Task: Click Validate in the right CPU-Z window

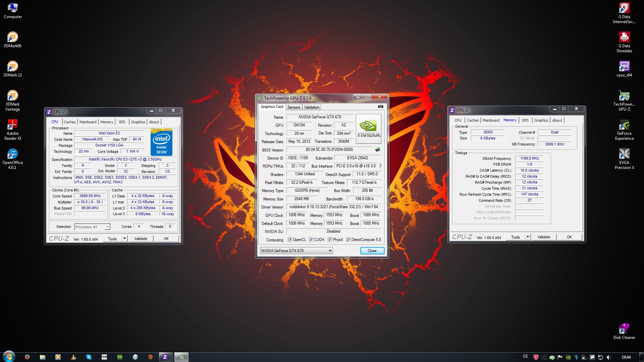Action: point(543,237)
